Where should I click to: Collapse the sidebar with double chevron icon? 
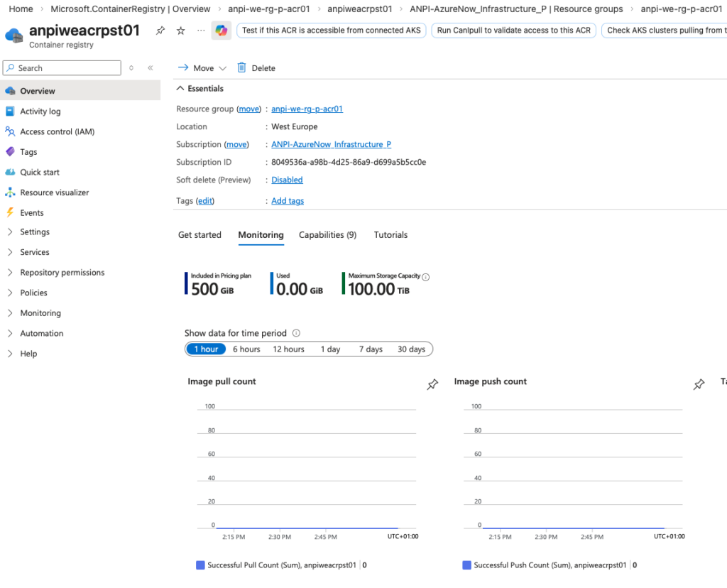(151, 68)
